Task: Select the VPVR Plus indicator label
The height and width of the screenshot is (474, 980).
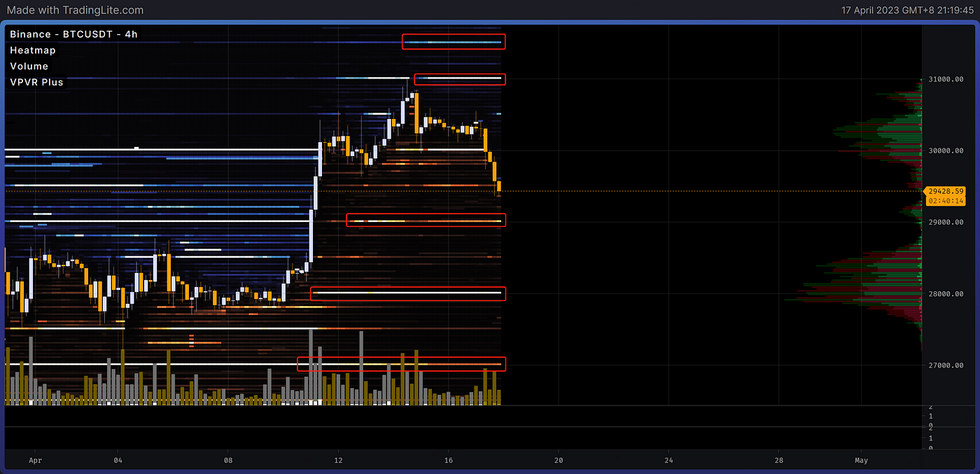Action: (36, 82)
